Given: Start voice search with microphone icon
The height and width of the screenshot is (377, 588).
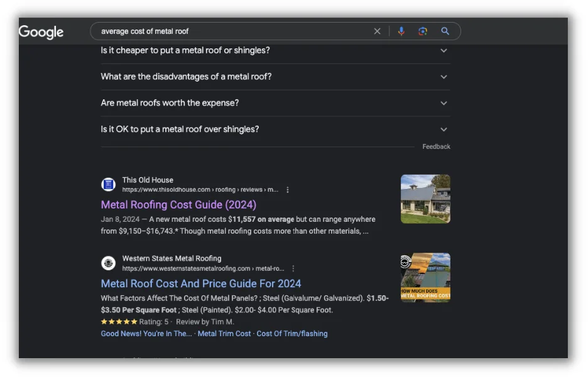Looking at the screenshot, I should tap(401, 31).
